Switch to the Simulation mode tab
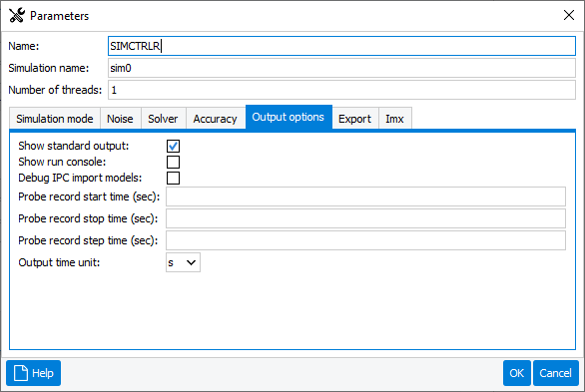The image size is (585, 392). pyautogui.click(x=55, y=119)
